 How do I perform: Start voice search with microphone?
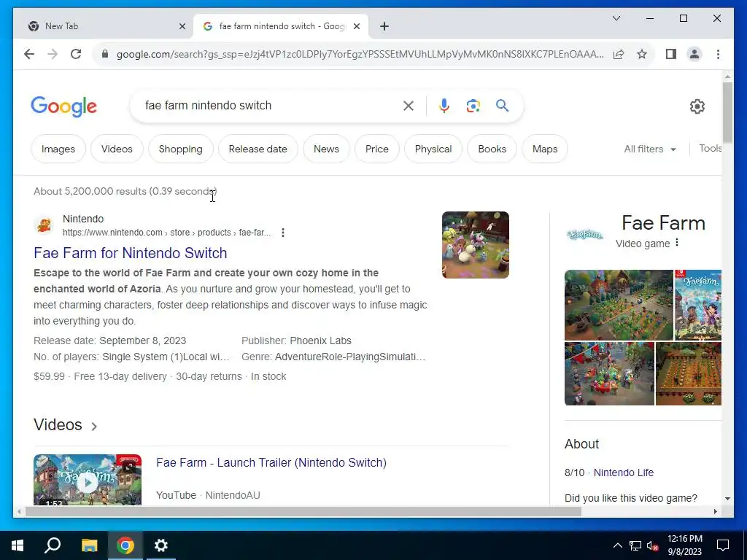pyautogui.click(x=444, y=106)
